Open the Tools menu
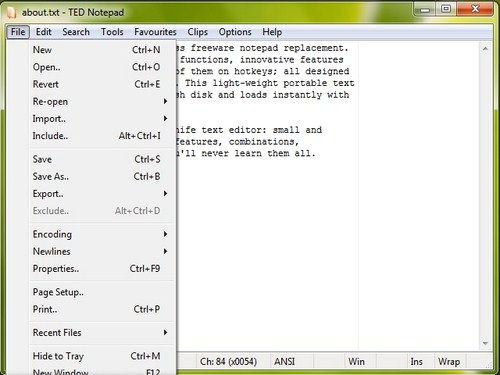The width and height of the screenshot is (500, 375). pos(112,32)
